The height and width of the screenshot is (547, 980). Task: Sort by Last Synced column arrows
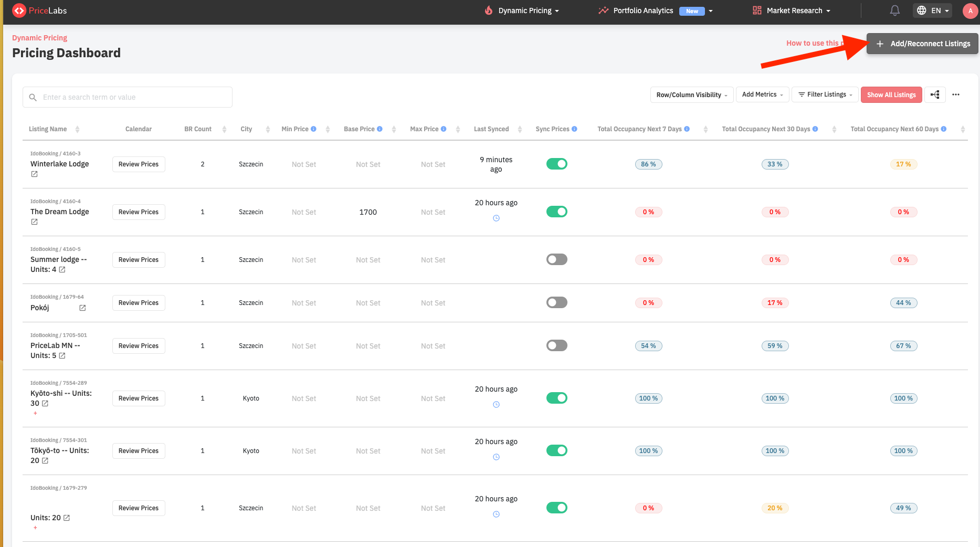(520, 129)
